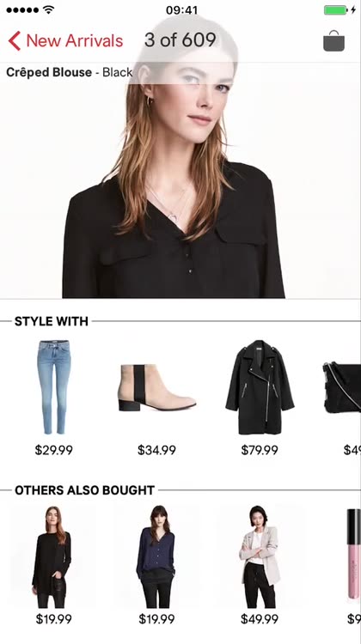Screen dimensions: 361x644
Task: Select the light blue skinny jeans
Action: (53, 387)
